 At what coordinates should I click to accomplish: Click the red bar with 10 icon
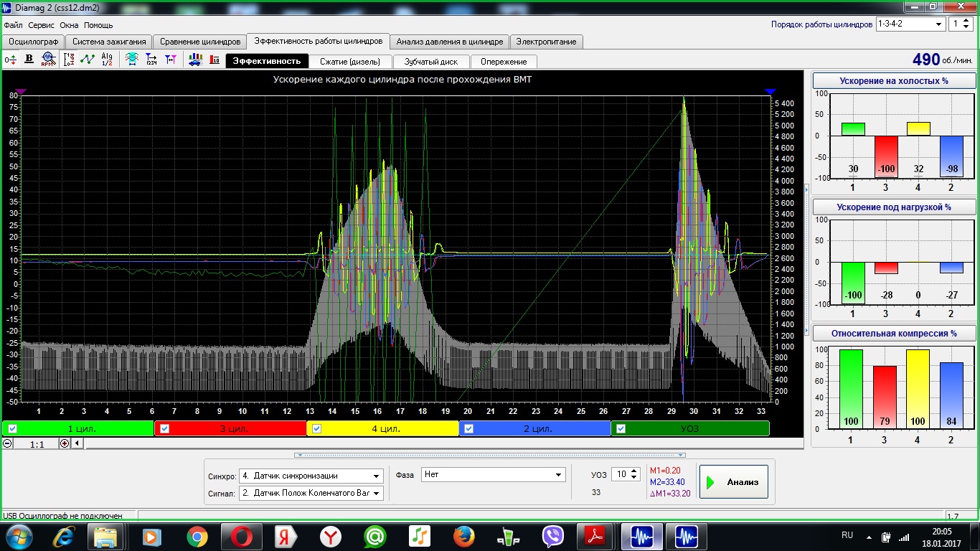[215, 60]
